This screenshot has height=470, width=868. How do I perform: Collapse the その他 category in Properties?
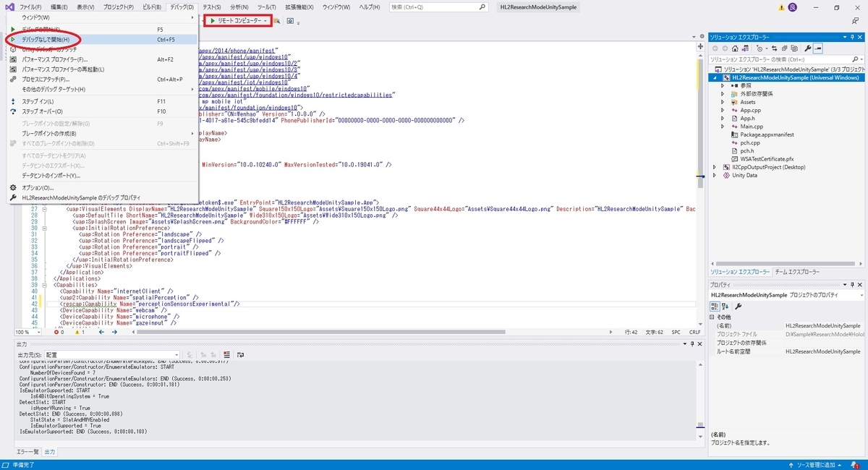(x=712, y=317)
